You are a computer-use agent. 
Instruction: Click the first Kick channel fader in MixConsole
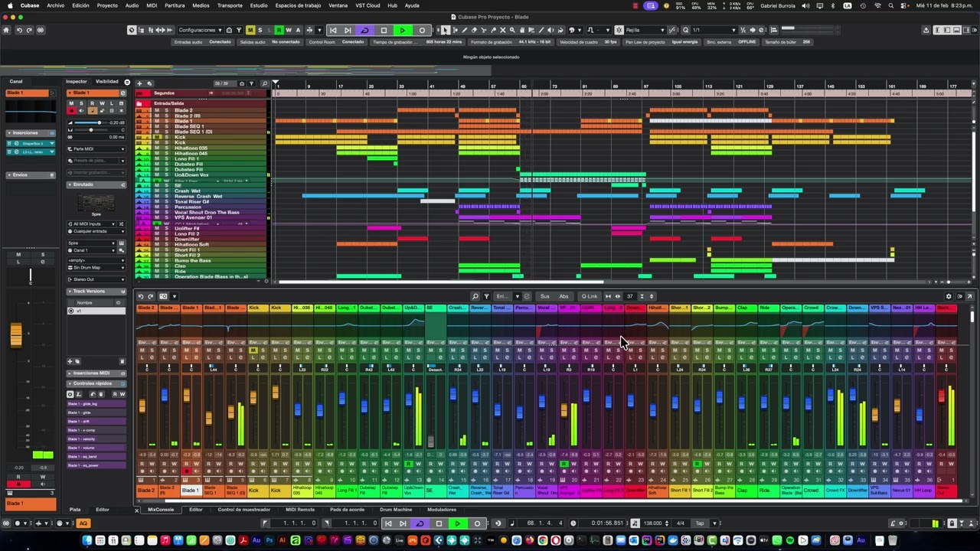tap(253, 399)
